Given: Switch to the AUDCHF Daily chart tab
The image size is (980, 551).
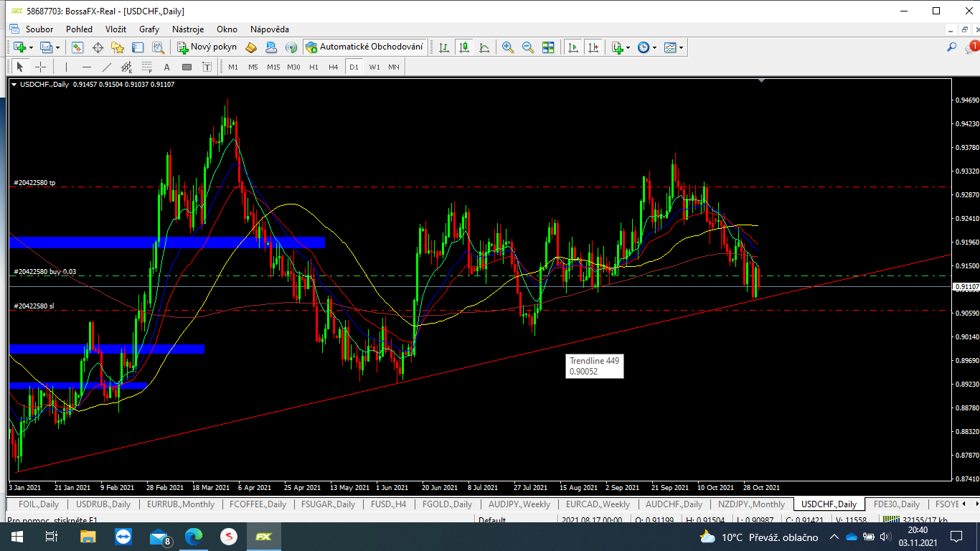Looking at the screenshot, I should point(674,504).
